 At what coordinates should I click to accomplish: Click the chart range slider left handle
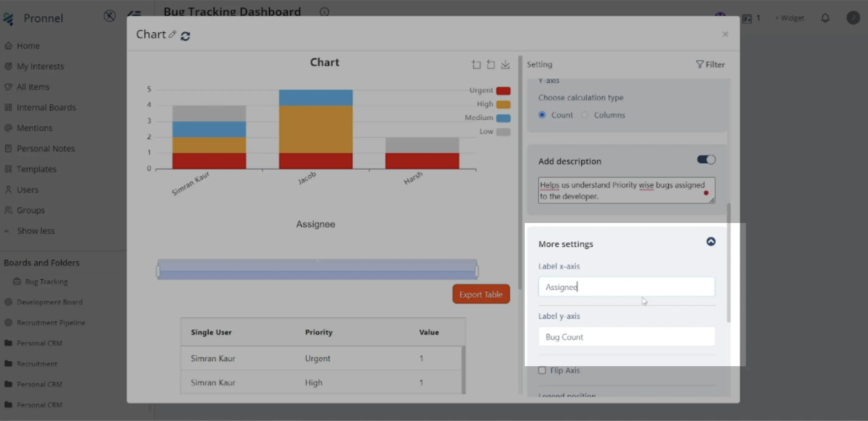tap(158, 271)
